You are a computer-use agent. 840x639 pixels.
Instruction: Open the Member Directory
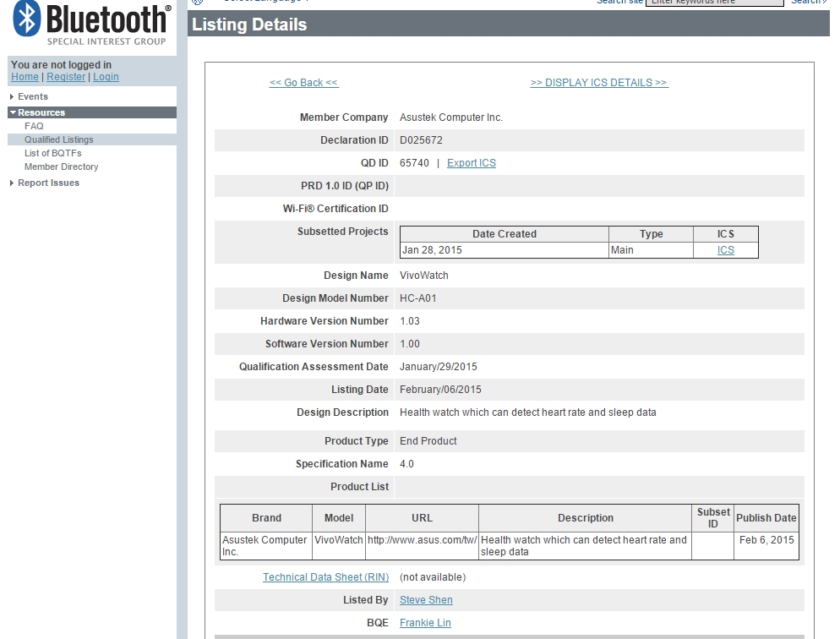[61, 167]
